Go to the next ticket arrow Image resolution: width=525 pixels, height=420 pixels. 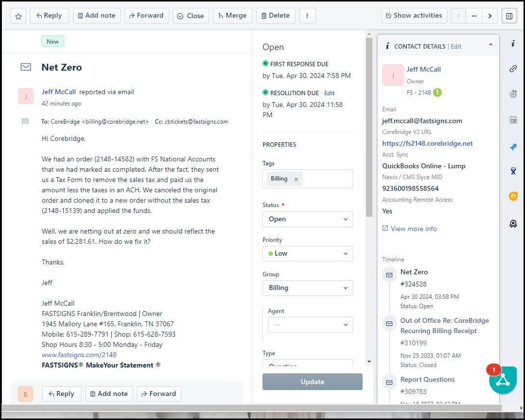(x=490, y=16)
